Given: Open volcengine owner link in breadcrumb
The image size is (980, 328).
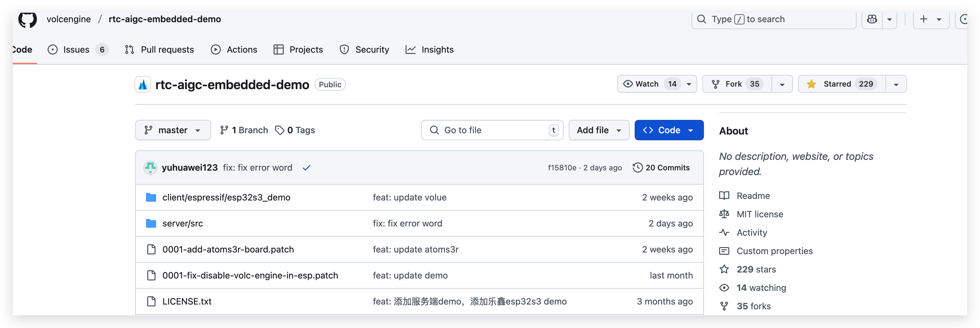Looking at the screenshot, I should pyautogui.click(x=69, y=19).
